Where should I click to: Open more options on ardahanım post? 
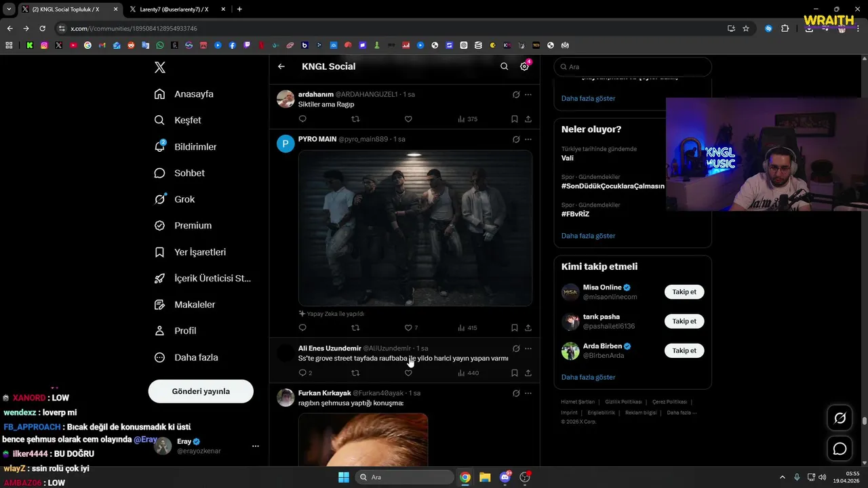[x=528, y=95]
